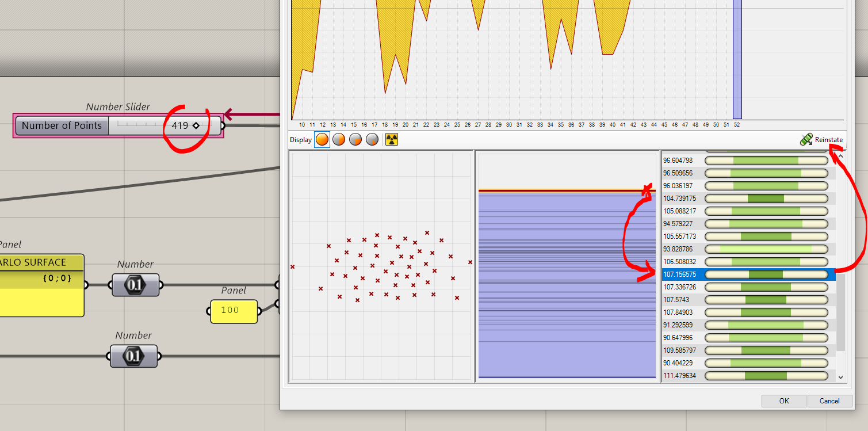Select genome row 105.088217
868x431 pixels.
748,211
